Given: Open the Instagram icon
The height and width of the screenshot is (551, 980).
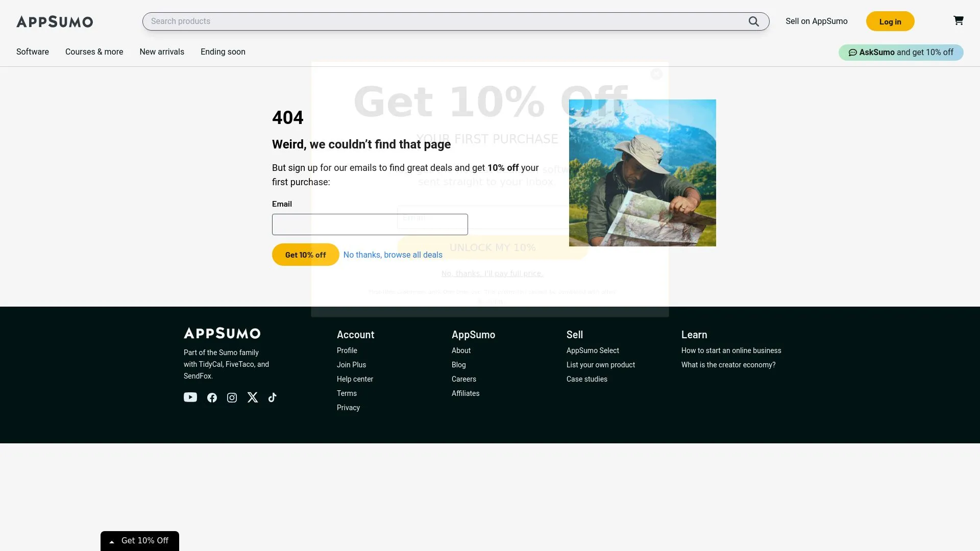Looking at the screenshot, I should point(232,397).
